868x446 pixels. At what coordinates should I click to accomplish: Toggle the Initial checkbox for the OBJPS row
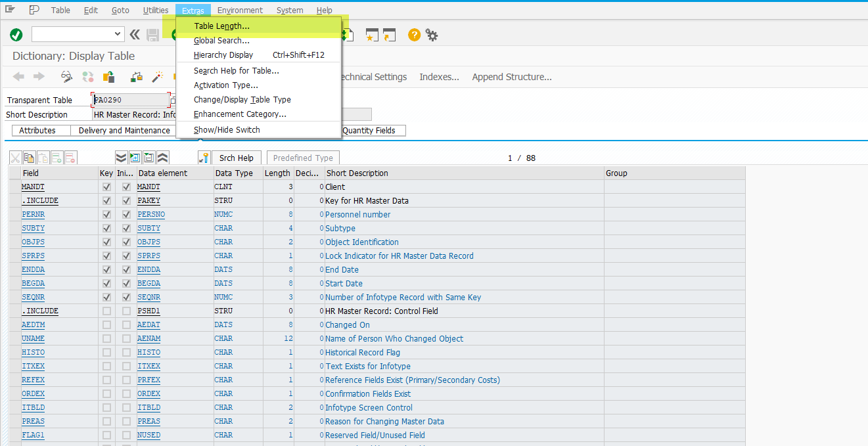126,242
